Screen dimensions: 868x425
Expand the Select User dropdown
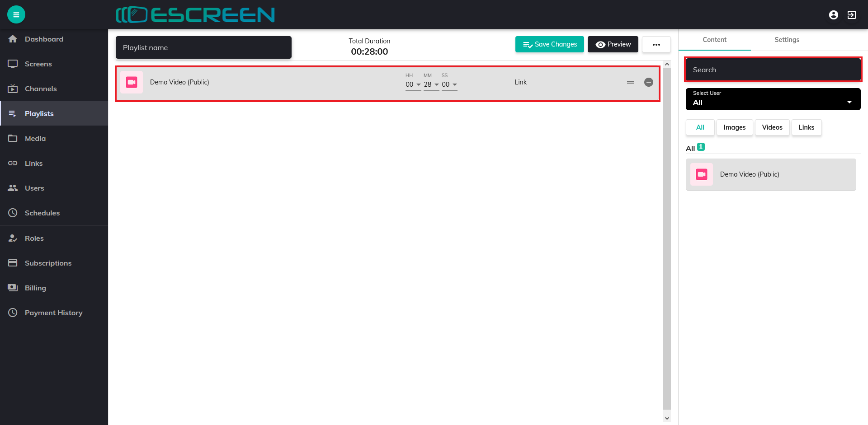pyautogui.click(x=773, y=99)
